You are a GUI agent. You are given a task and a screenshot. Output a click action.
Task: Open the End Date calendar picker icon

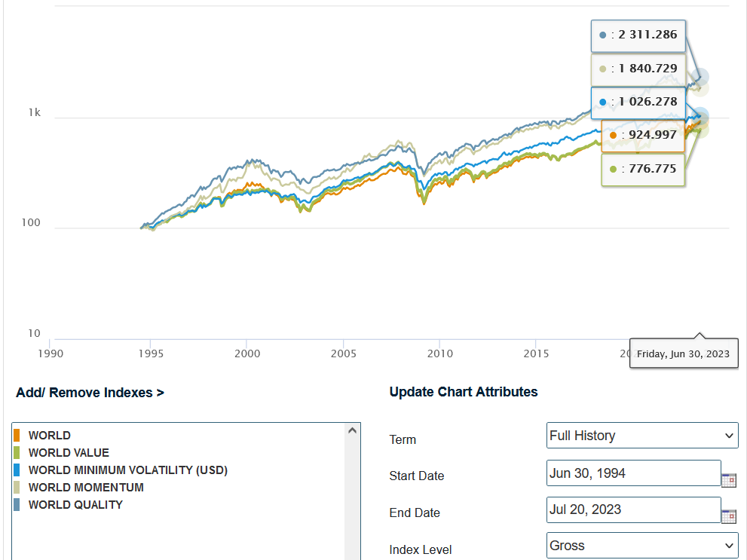[728, 516]
